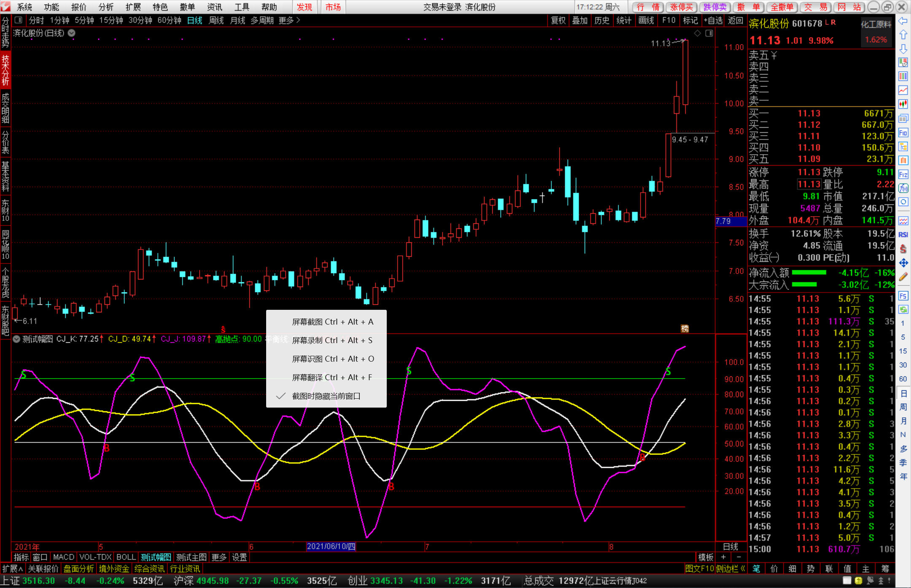Click the list with checkmark icon in sidebar

click(x=903, y=62)
